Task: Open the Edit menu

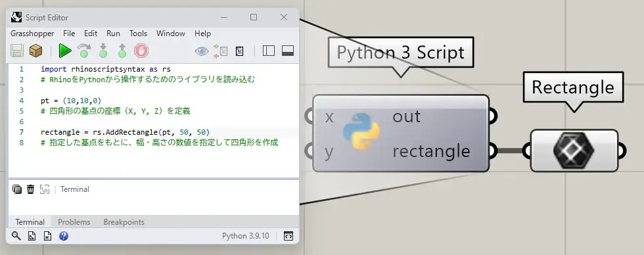Action: click(x=91, y=34)
